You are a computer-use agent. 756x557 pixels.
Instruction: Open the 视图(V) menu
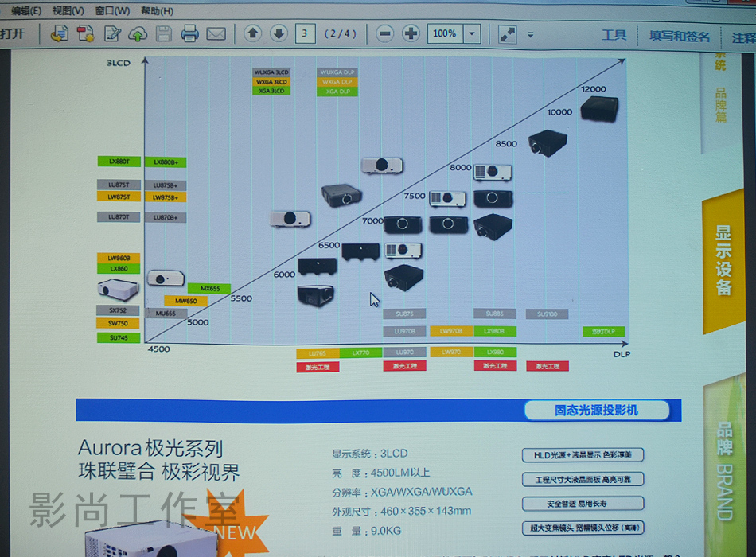(x=68, y=10)
